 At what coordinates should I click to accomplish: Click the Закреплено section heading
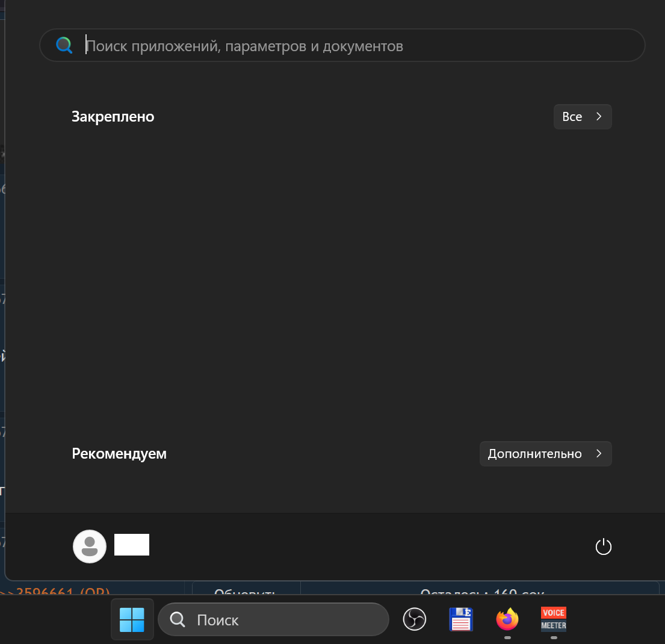point(113,117)
